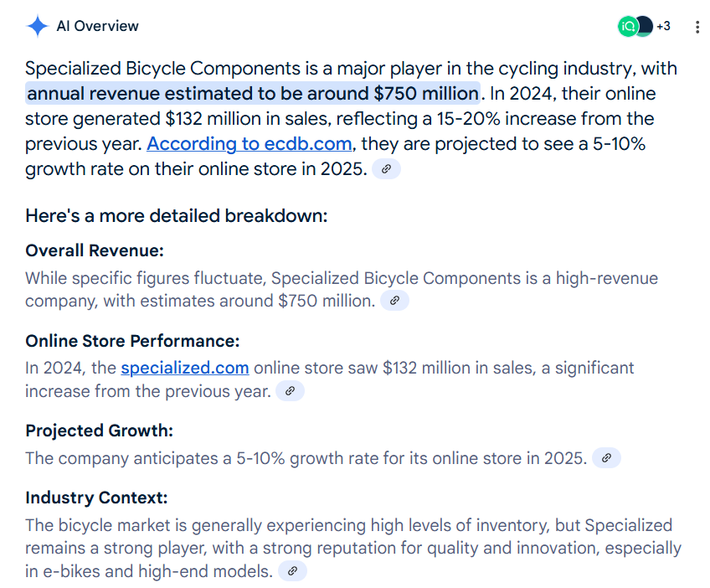Visit the specialized.com link
710x588 pixels.
185,368
